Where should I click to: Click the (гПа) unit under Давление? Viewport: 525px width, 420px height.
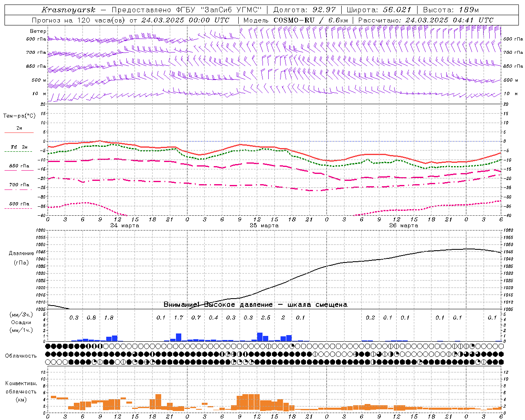21,262
